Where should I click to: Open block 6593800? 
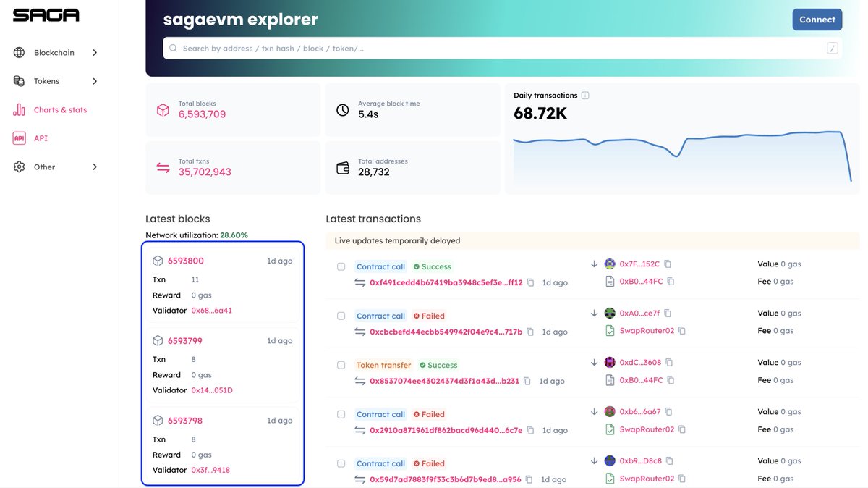[x=185, y=261]
